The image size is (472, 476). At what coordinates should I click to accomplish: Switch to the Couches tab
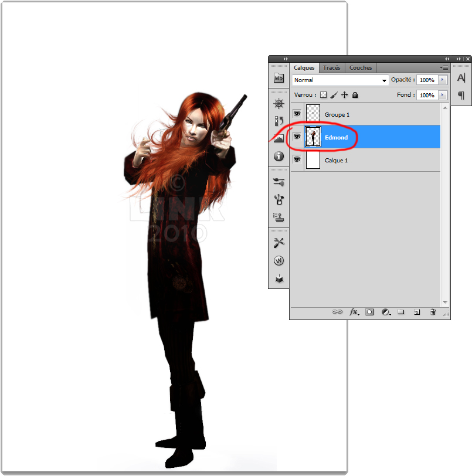361,68
